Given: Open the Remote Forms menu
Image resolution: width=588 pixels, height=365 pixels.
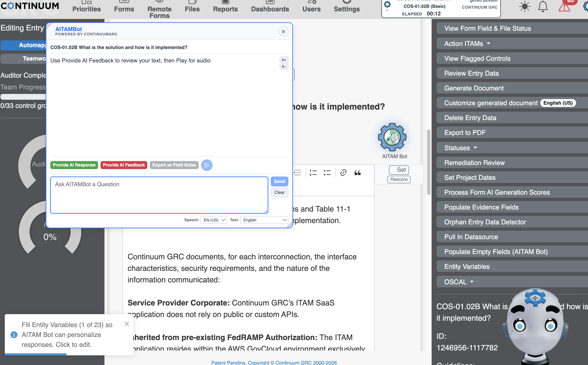Looking at the screenshot, I should tap(159, 10).
